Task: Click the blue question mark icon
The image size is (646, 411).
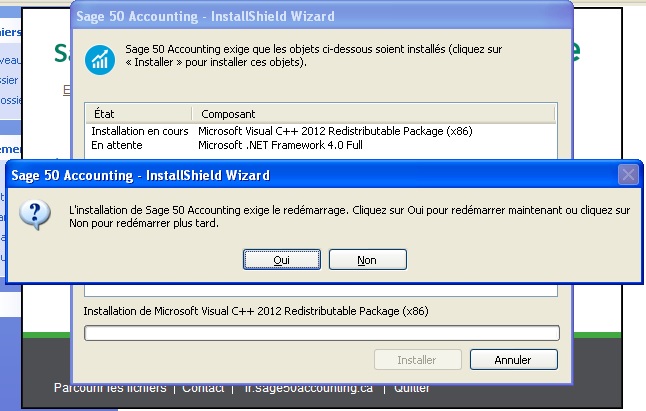Action: pos(35,215)
